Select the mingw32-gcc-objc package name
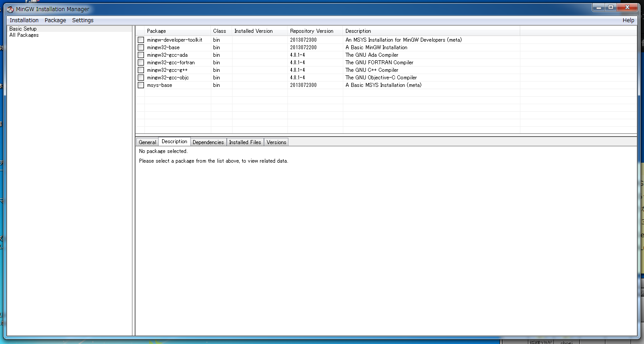Screen dimensions: 644x344 point(168,78)
